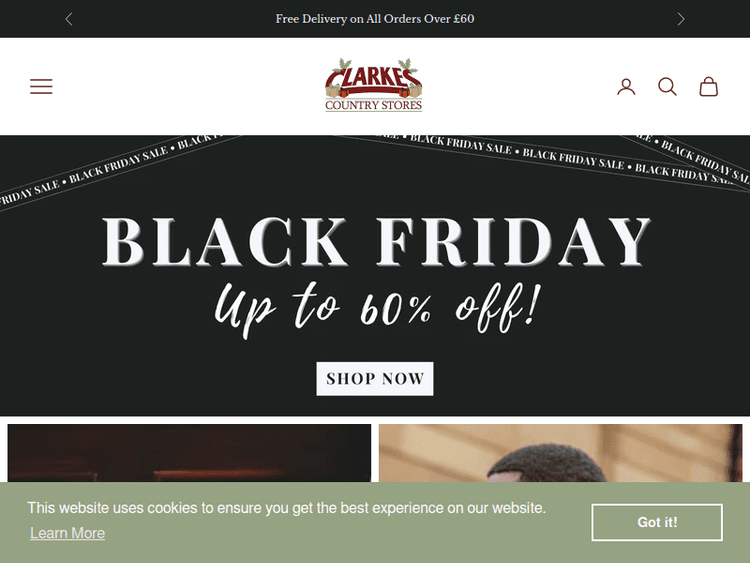This screenshot has height=563, width=750.
Task: View the shopping bag
Action: click(x=708, y=87)
